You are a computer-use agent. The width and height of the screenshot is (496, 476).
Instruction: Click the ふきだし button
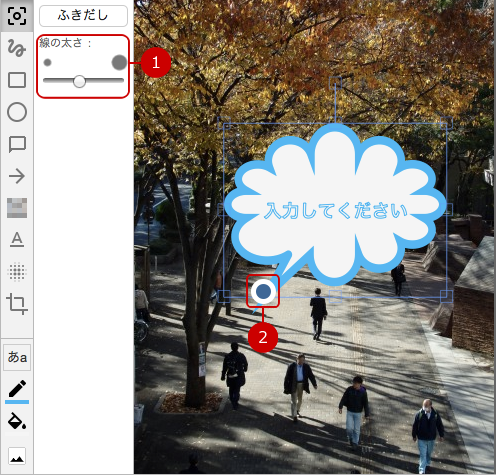point(83,16)
